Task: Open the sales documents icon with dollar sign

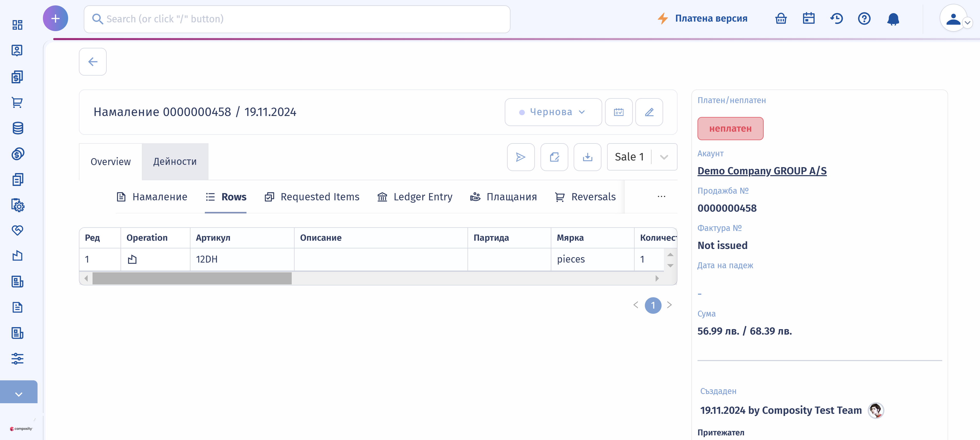Action: [x=17, y=77]
